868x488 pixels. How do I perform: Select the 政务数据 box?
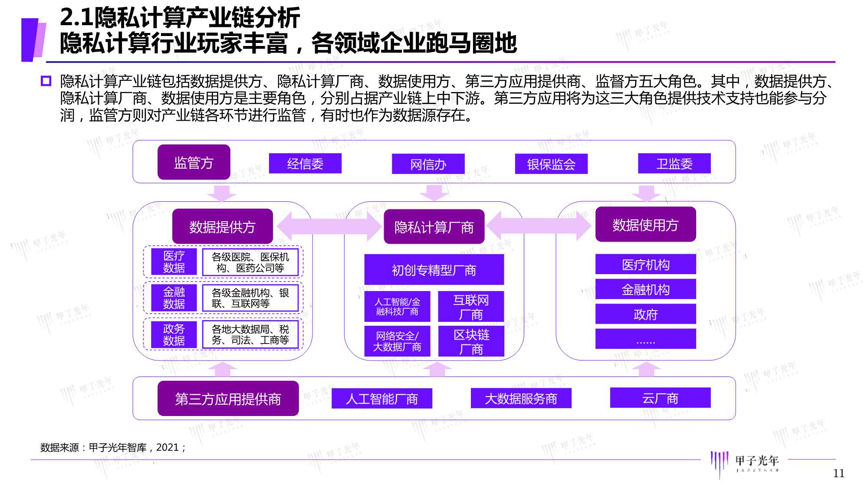174,335
